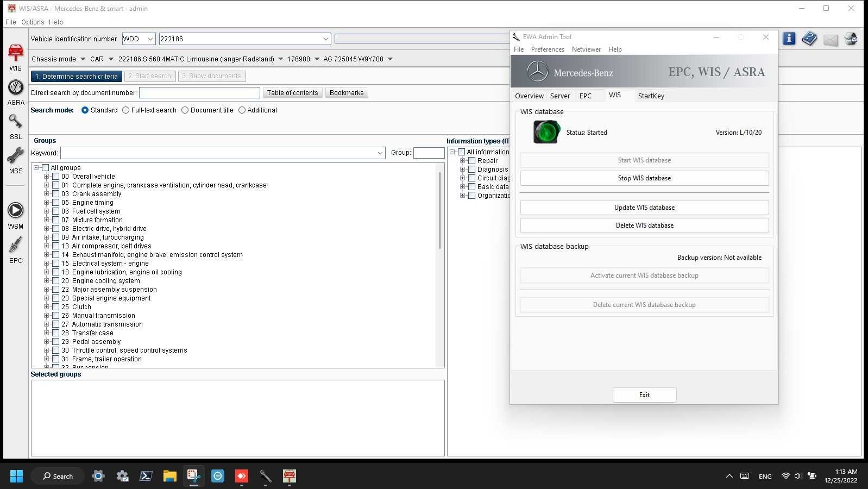Open File Explorer from the taskbar
868x489 pixels.
coord(169,476)
